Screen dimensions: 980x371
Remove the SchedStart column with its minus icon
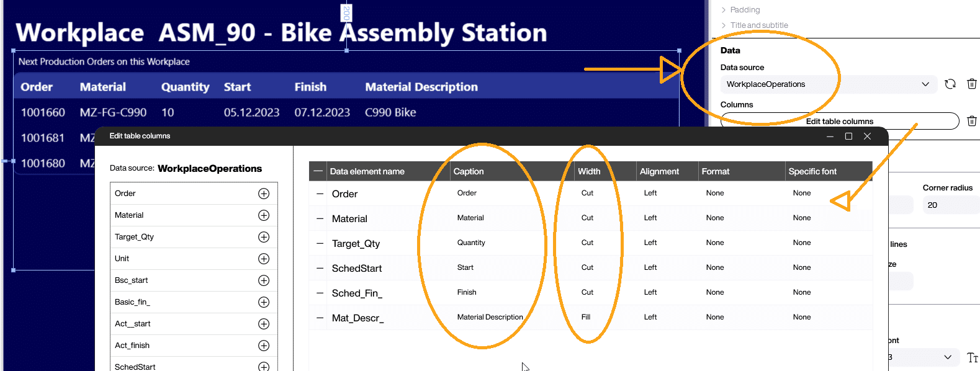pos(320,268)
